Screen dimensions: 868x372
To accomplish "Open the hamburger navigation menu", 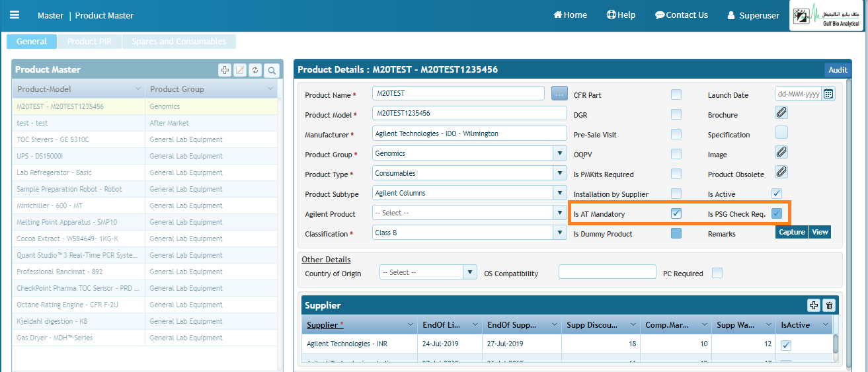I will point(14,15).
